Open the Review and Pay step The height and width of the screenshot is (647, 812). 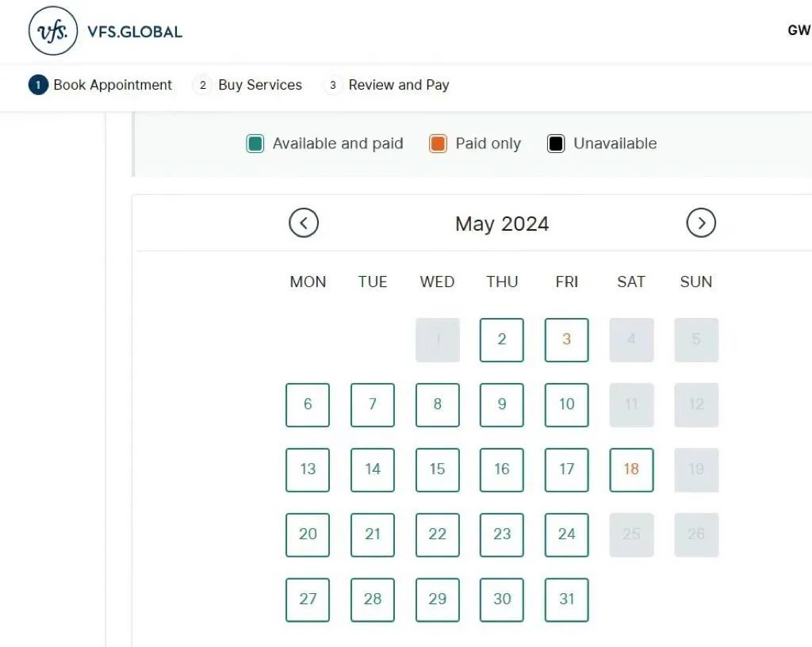point(399,85)
